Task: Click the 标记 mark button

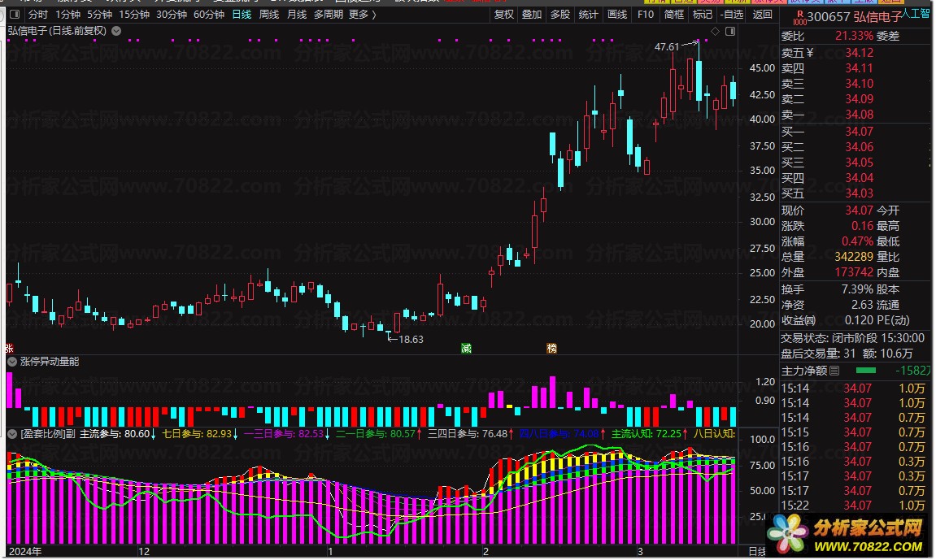Action: click(702, 15)
